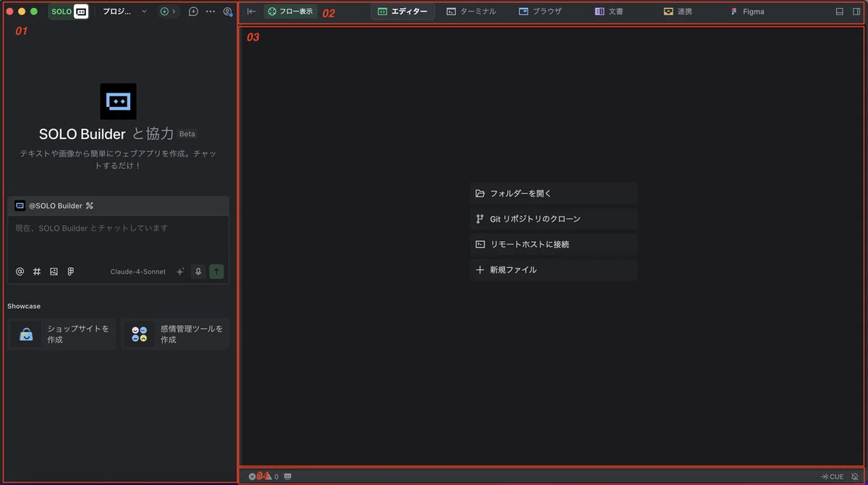
Task: Switch to the 連携 tab
Action: (x=678, y=12)
